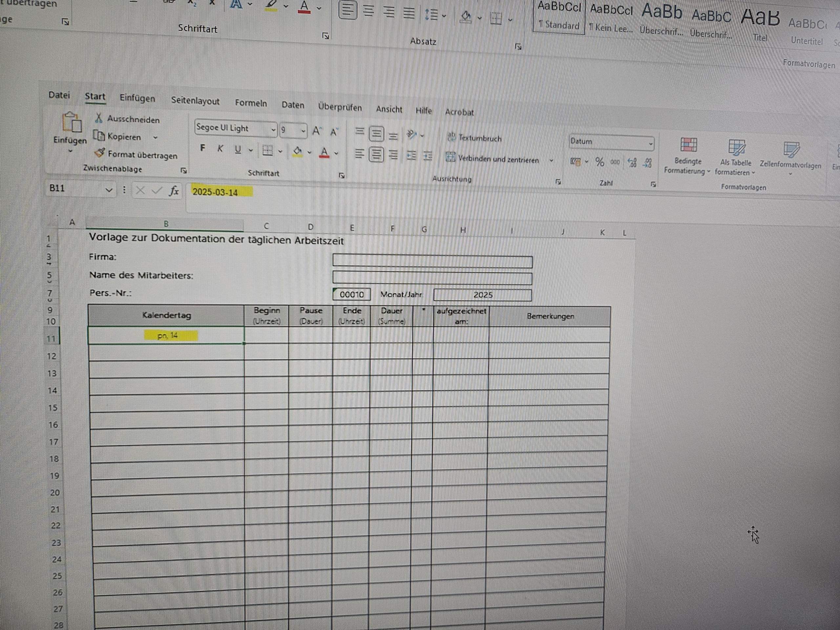Screen dimensions: 840x630
Task: Open Als Tabelle formatieren menu
Action: point(736,157)
